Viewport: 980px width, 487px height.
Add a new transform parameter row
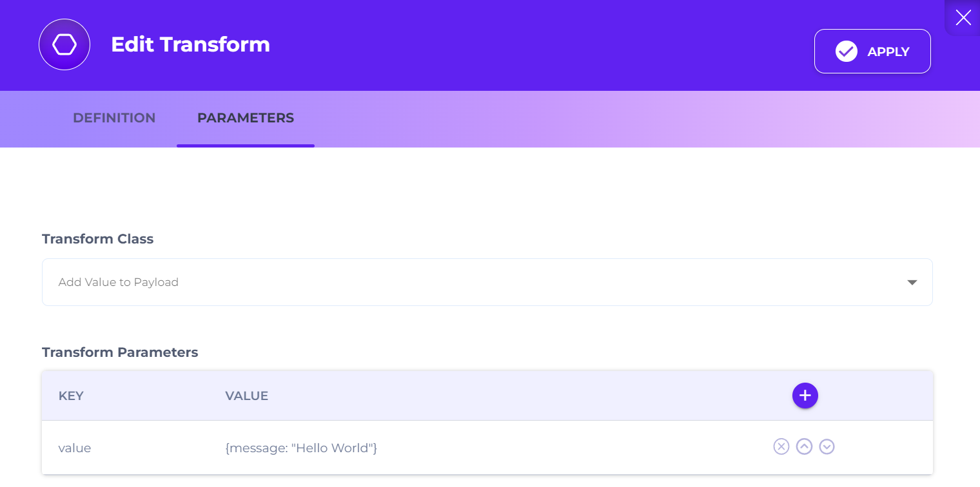[x=805, y=396]
